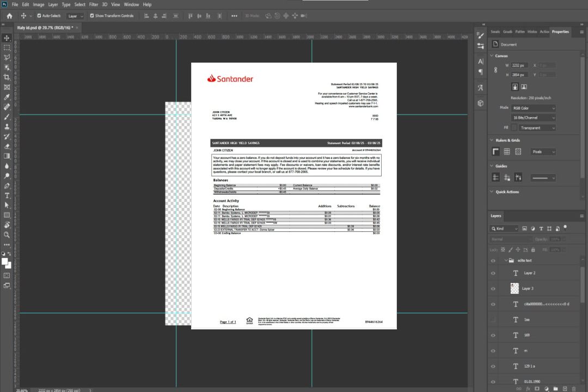Click the foreground color swatch
Screen dimensions: 588x392
(5, 262)
